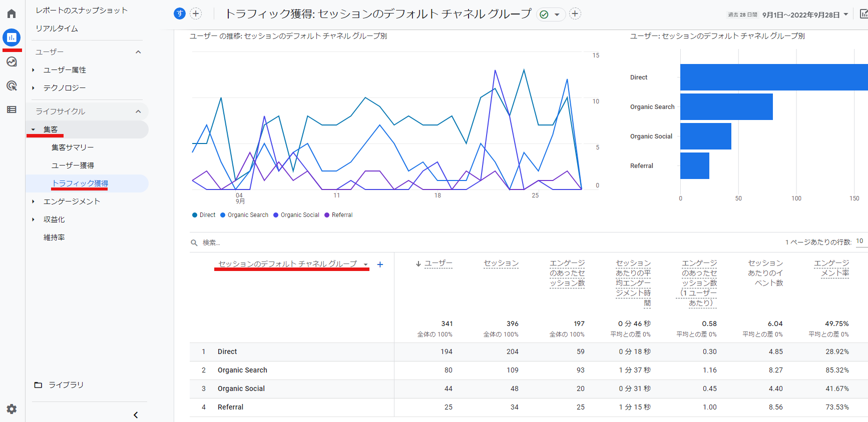Toggle Referral series in chart legend

[x=339, y=215]
